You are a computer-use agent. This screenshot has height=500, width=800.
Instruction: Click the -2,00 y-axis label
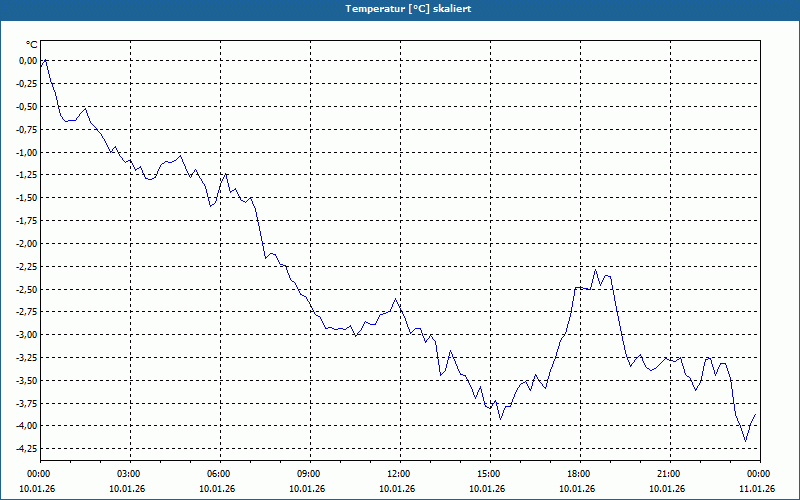pyautogui.click(x=27, y=243)
